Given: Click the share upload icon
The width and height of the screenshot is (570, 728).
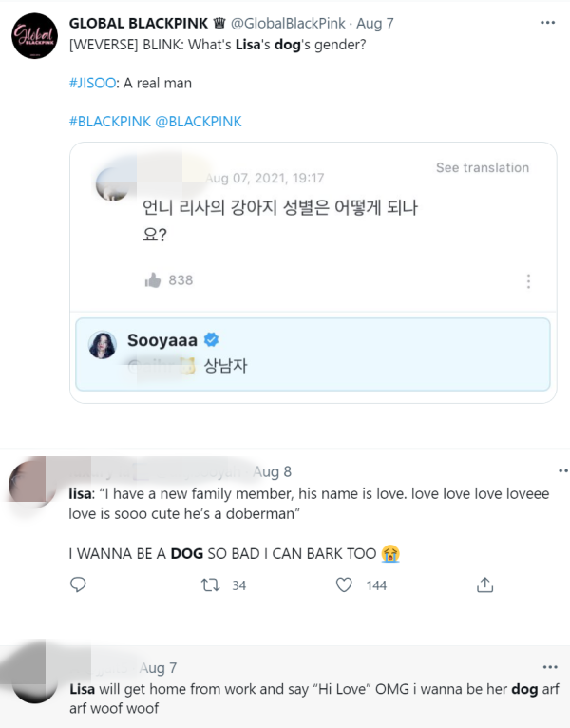Looking at the screenshot, I should point(484,584).
